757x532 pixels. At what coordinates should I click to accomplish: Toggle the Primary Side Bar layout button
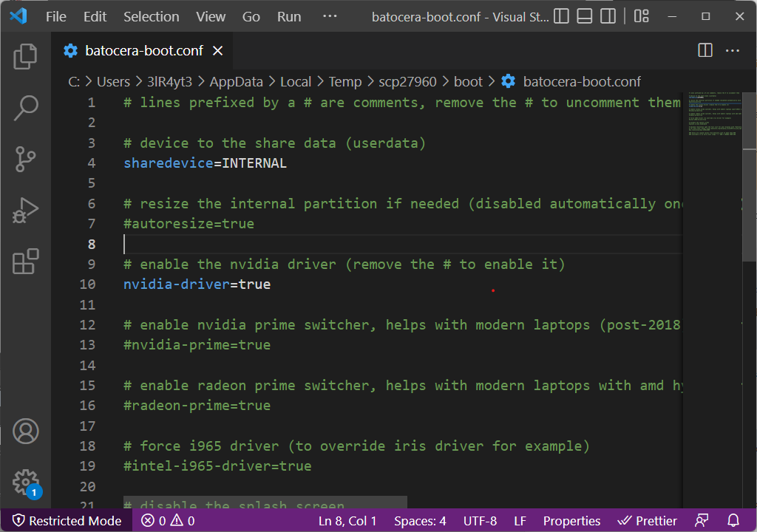click(x=561, y=16)
